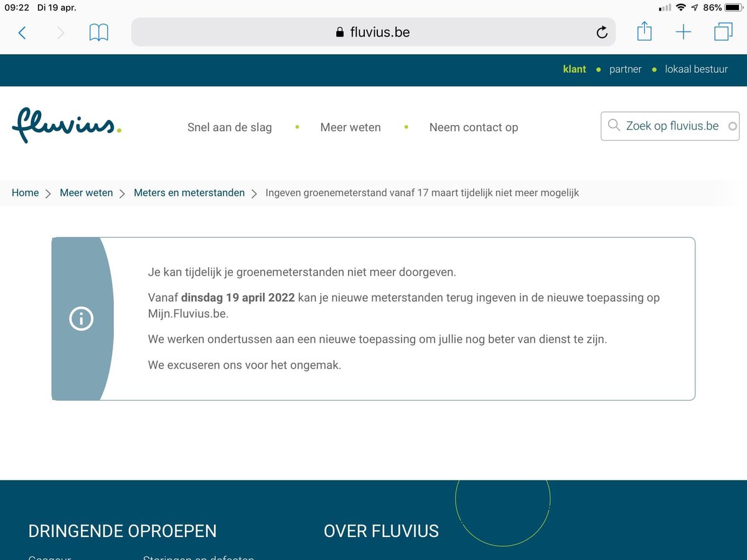The image size is (747, 560).
Task: Open 'Meters en meterstanden' breadcrumb link
Action: tap(189, 193)
